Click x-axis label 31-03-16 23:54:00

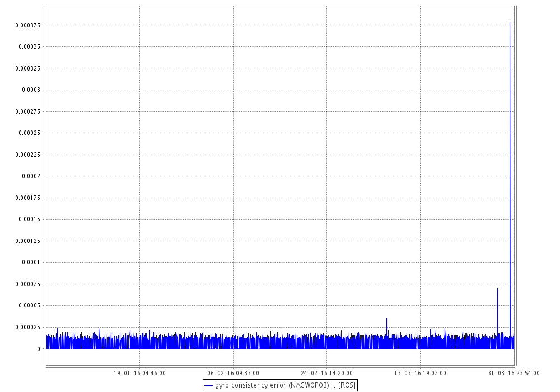click(x=514, y=374)
